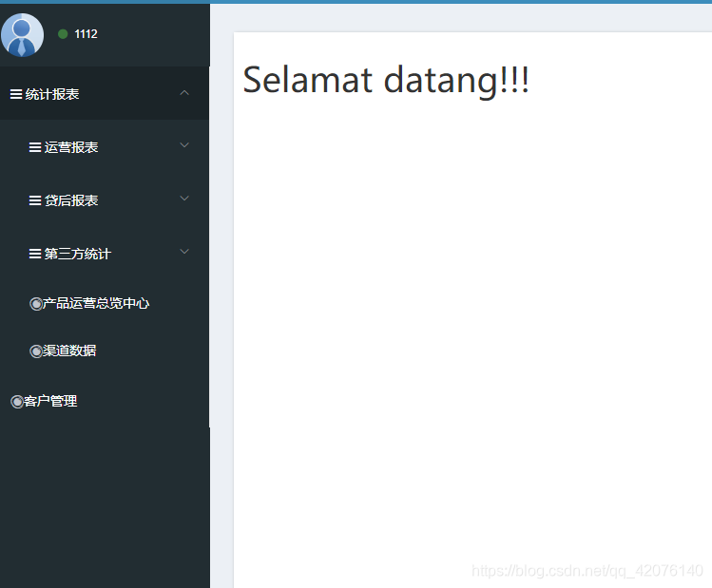Expand 第三方统计 with the down chevron
Viewport: 712px width, 588px height.
(x=184, y=252)
